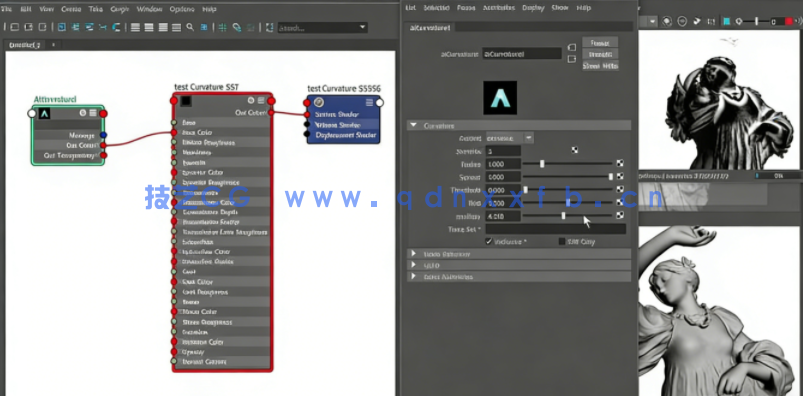Click Out Color port on aiCurvature node
Screen dimensions: 803x396
103,145
